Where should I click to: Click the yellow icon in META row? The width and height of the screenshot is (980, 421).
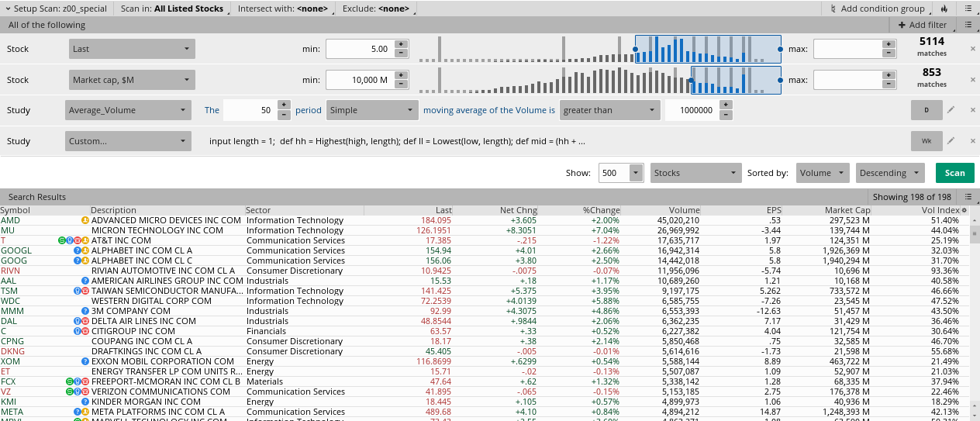point(85,412)
